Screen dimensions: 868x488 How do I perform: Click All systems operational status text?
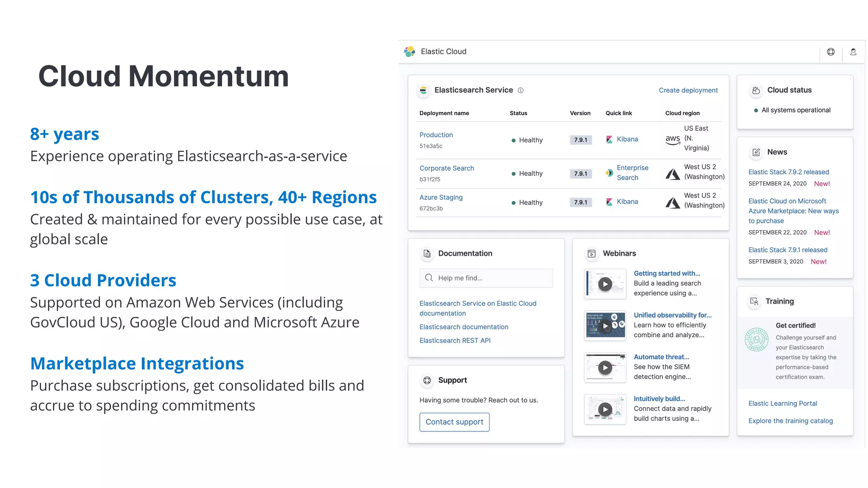[796, 110]
